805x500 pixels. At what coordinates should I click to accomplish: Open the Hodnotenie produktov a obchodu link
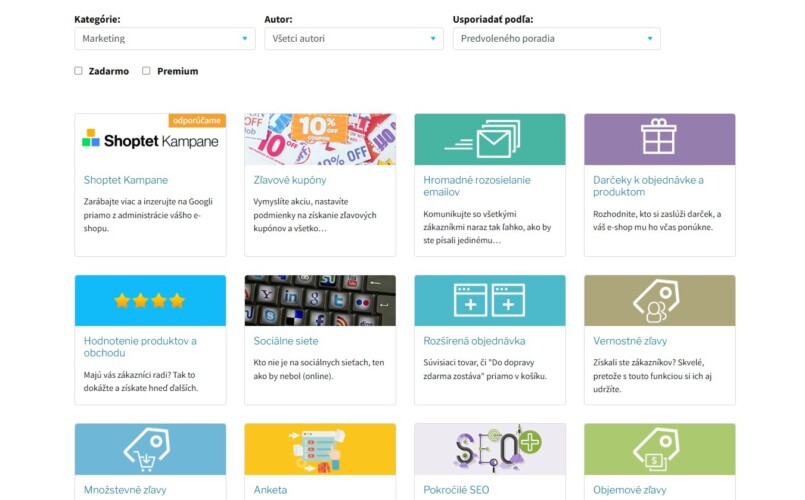coord(140,347)
